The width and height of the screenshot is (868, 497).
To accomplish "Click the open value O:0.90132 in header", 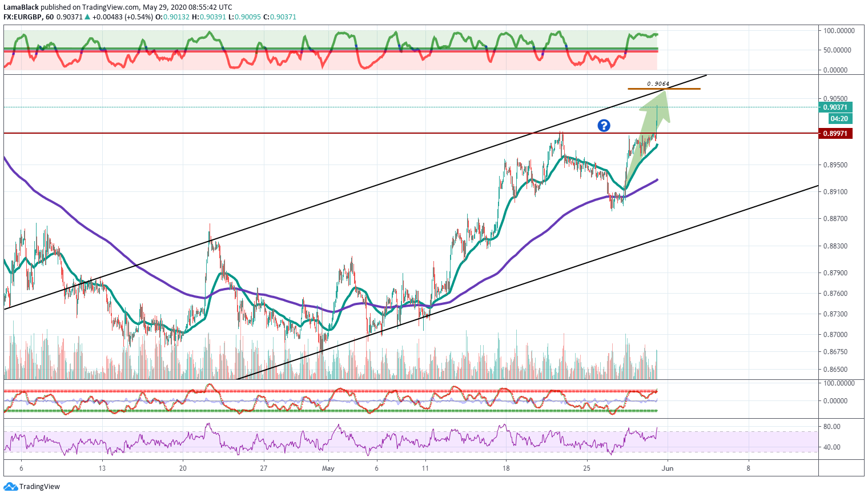I will click(173, 17).
